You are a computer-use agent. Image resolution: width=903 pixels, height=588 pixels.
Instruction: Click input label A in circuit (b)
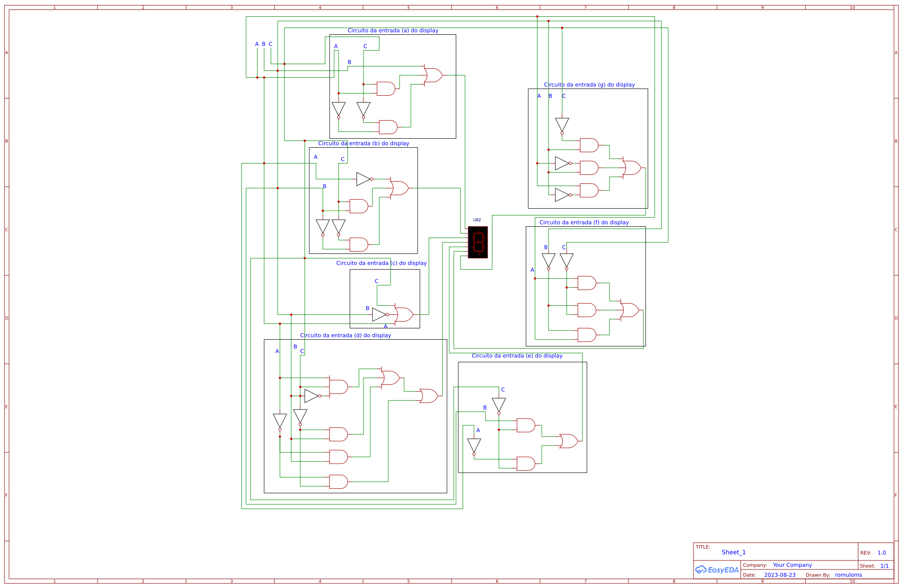coord(315,157)
